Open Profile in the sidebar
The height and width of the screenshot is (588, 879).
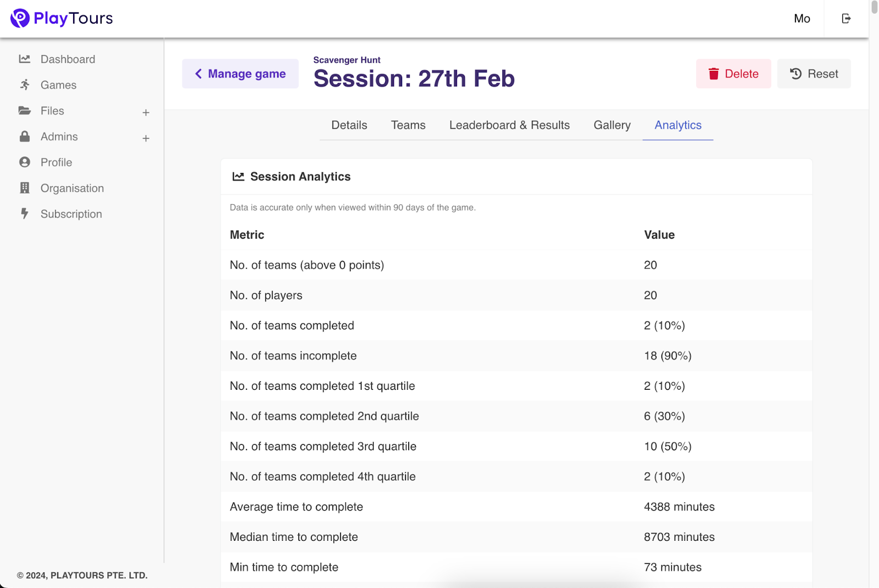pyautogui.click(x=57, y=163)
